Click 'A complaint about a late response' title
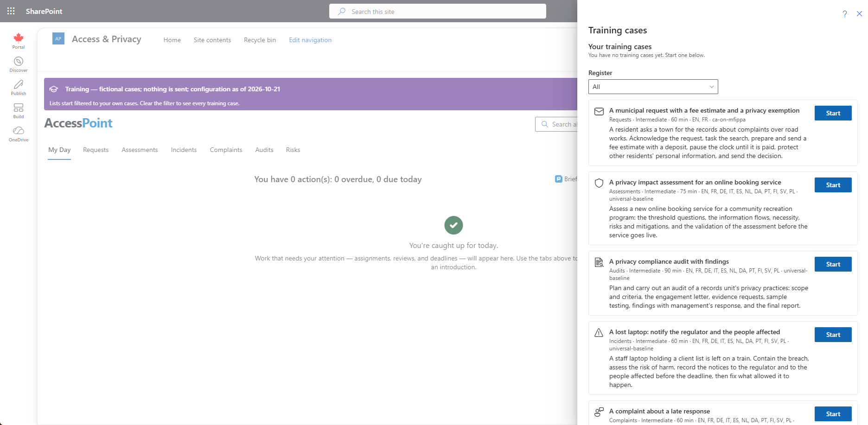Image resolution: width=868 pixels, height=425 pixels. coord(659,411)
